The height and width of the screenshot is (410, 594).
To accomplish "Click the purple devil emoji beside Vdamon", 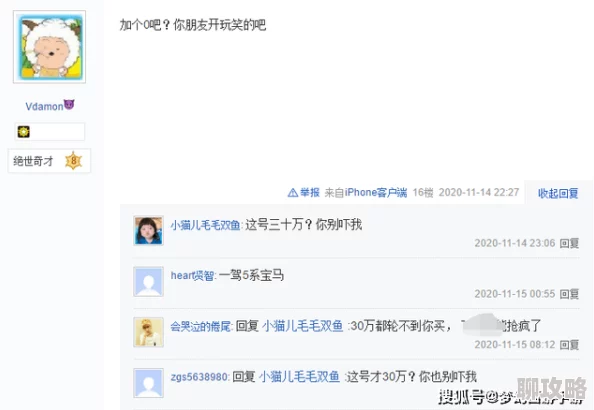I will pos(69,104).
